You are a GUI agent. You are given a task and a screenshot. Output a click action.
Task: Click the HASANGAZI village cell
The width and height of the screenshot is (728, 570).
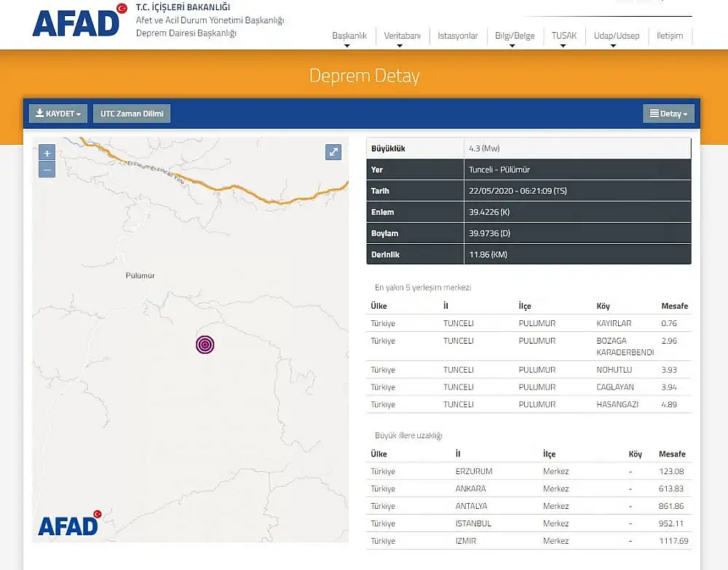click(617, 404)
